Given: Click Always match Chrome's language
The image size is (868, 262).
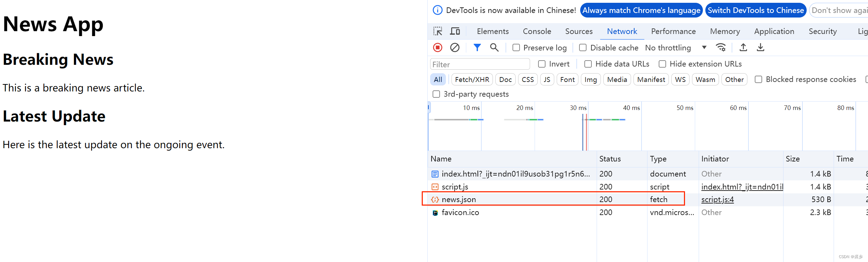Looking at the screenshot, I should 641,10.
